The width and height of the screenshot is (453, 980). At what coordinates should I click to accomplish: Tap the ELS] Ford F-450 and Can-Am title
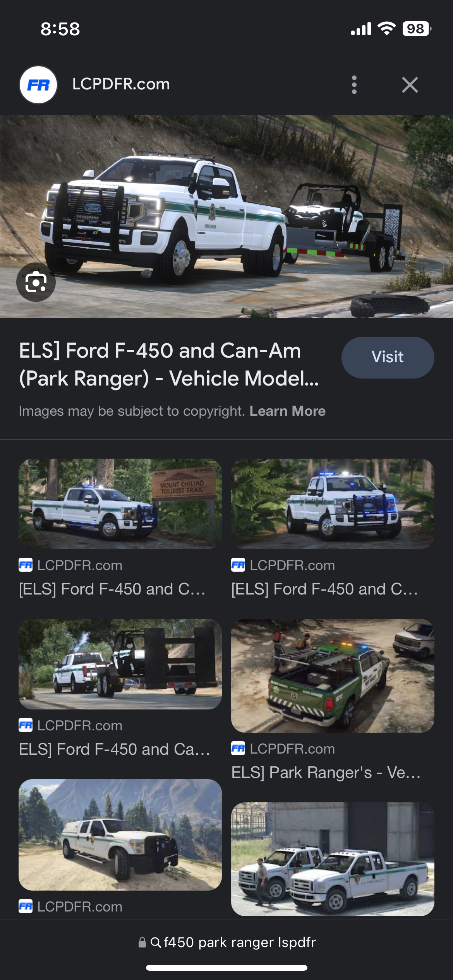pos(169,365)
